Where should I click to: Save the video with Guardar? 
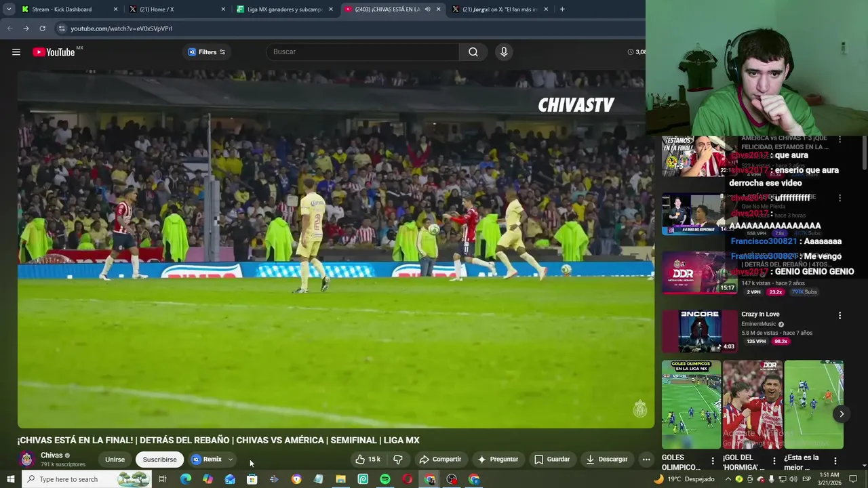pyautogui.click(x=552, y=460)
